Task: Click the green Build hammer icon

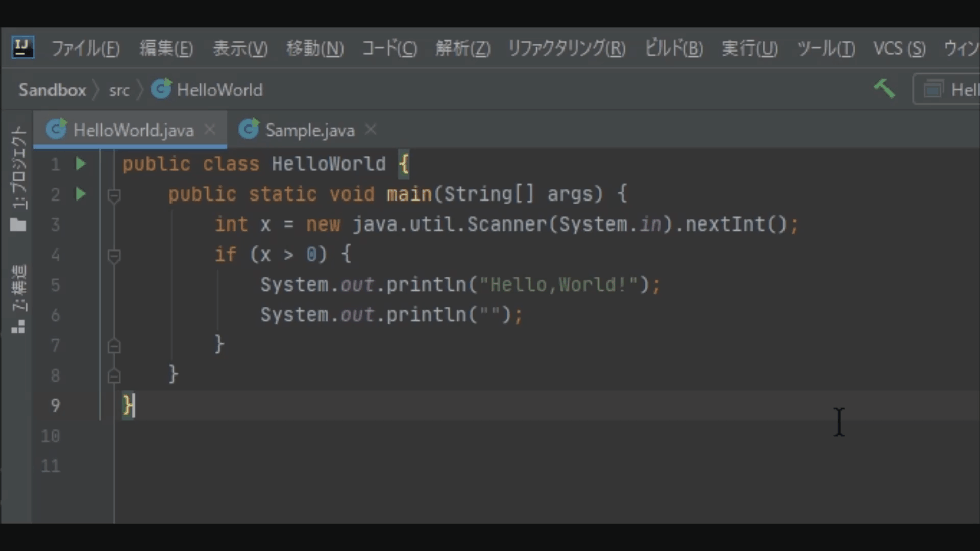Action: click(x=884, y=89)
